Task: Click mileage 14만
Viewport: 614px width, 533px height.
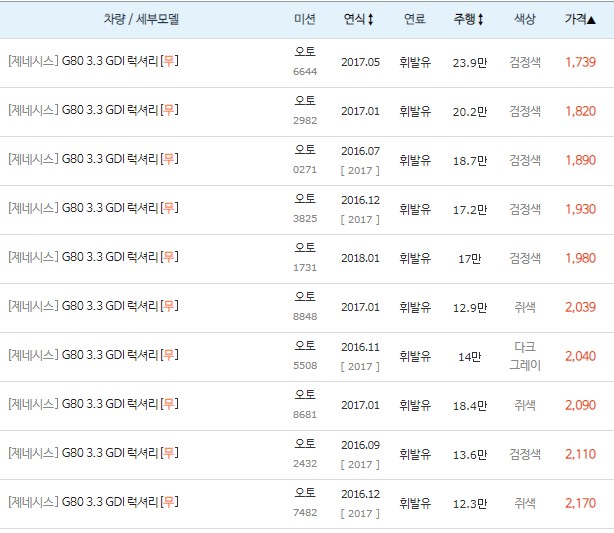Action: click(x=470, y=356)
